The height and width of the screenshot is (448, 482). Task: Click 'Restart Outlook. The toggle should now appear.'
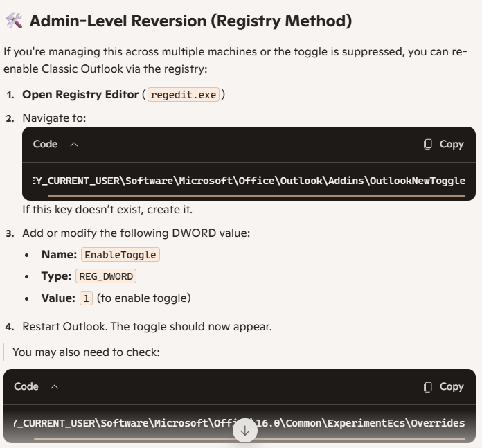(148, 327)
